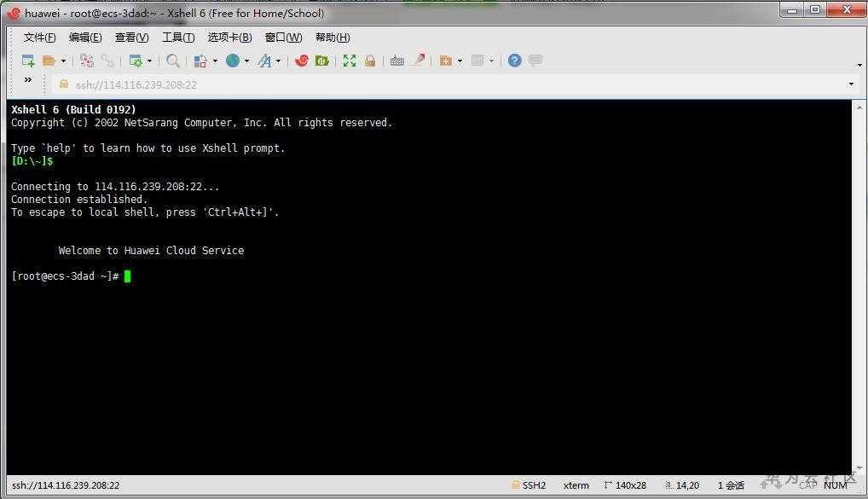This screenshot has width=868, height=499.
Task: Click the toolbar overflow arrow at far right
Action: click(859, 65)
